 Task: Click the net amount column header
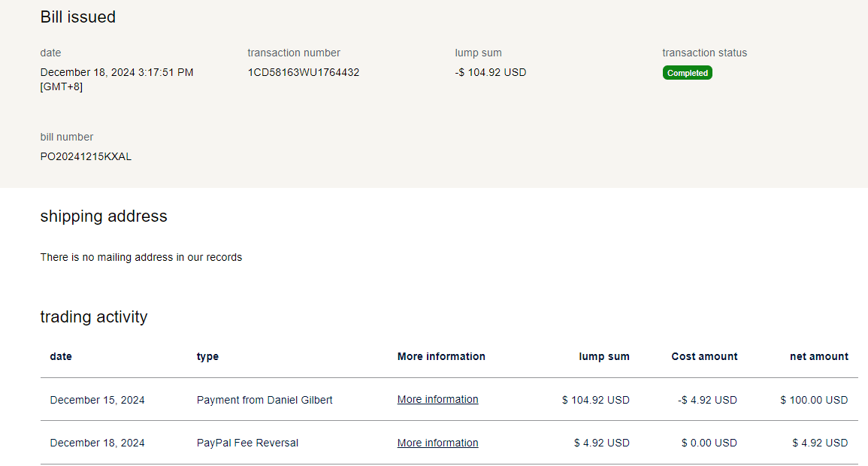[x=818, y=357]
